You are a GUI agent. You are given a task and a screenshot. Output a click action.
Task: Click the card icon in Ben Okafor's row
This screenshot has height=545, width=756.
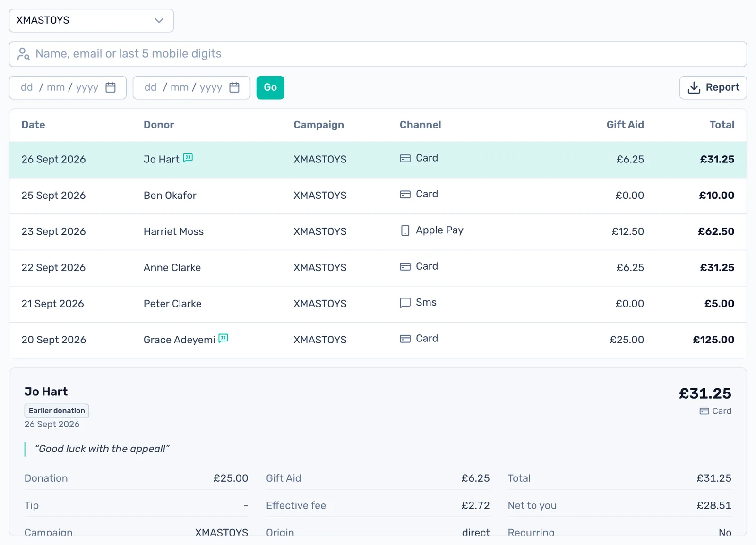[x=405, y=195]
